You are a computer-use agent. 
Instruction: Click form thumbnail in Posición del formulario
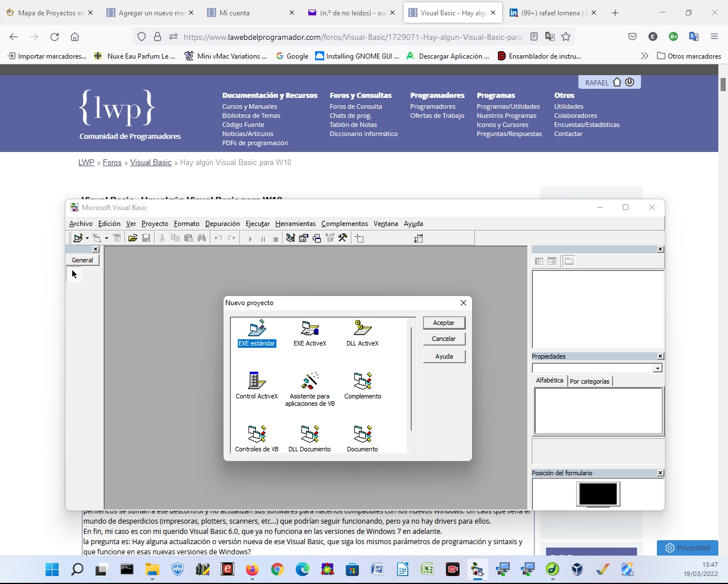598,494
